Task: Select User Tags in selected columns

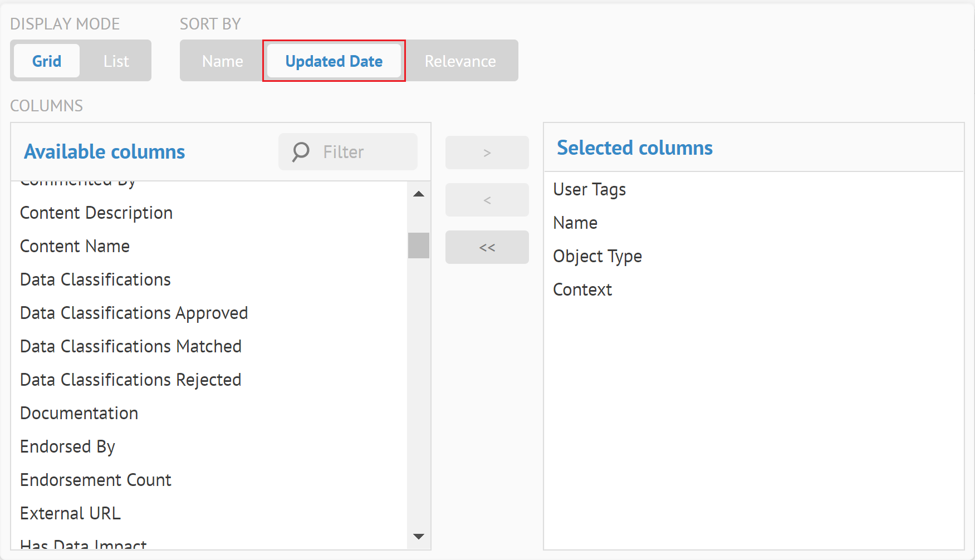Action: pyautogui.click(x=589, y=190)
